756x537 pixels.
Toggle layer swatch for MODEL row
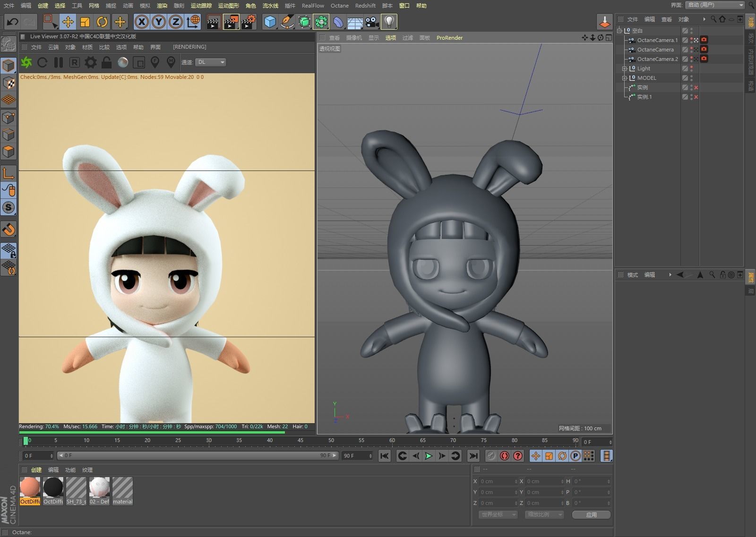pos(685,78)
